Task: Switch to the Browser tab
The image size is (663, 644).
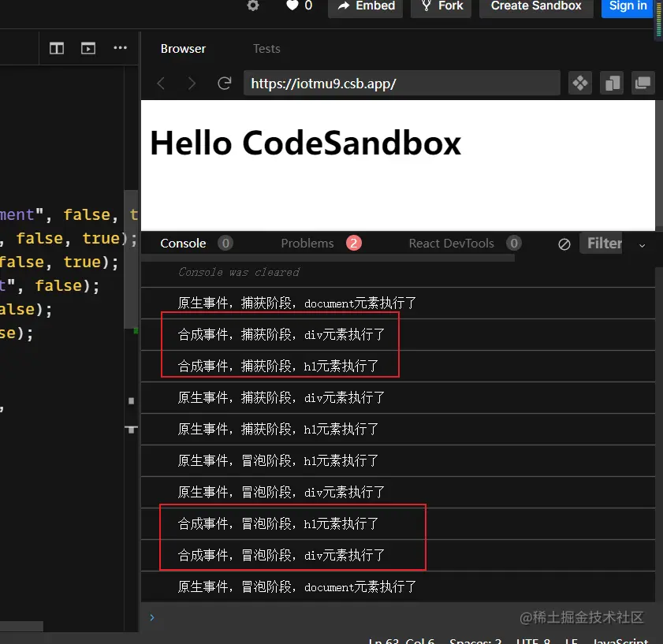Action: click(183, 49)
